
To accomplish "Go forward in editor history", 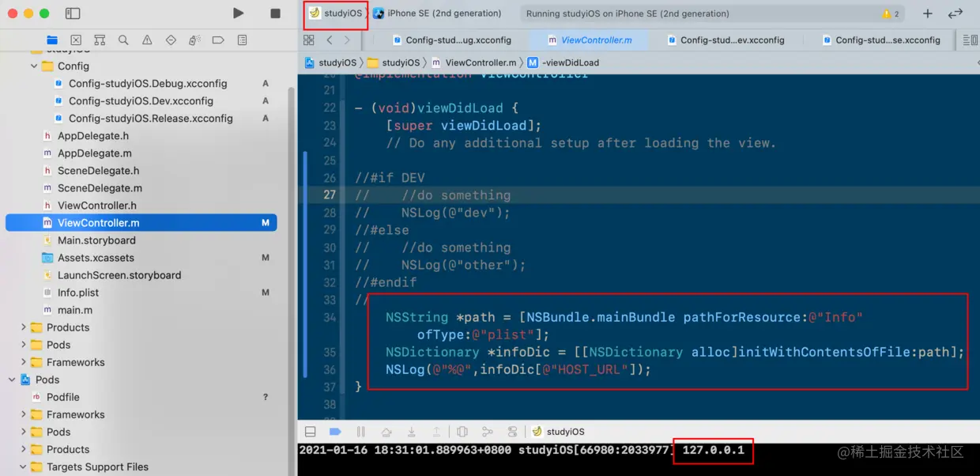I will click(x=348, y=40).
